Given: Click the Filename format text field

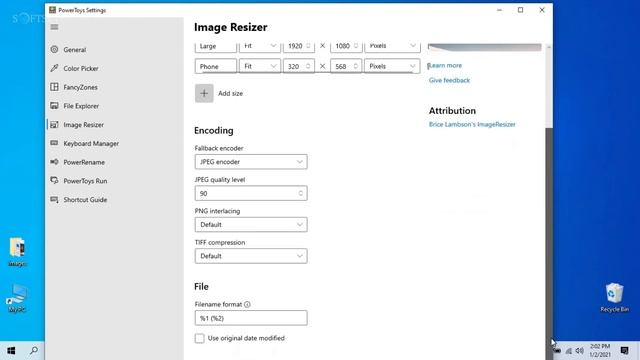Looking at the screenshot, I should click(x=251, y=318).
